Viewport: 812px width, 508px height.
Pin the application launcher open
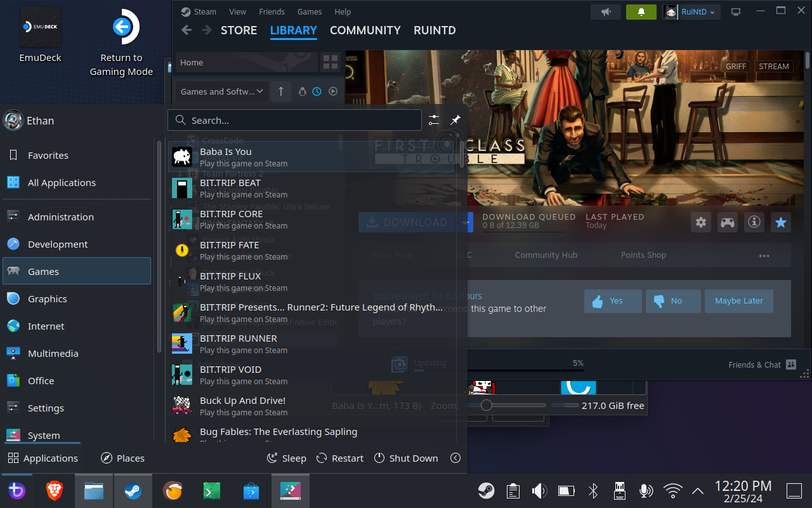point(455,120)
